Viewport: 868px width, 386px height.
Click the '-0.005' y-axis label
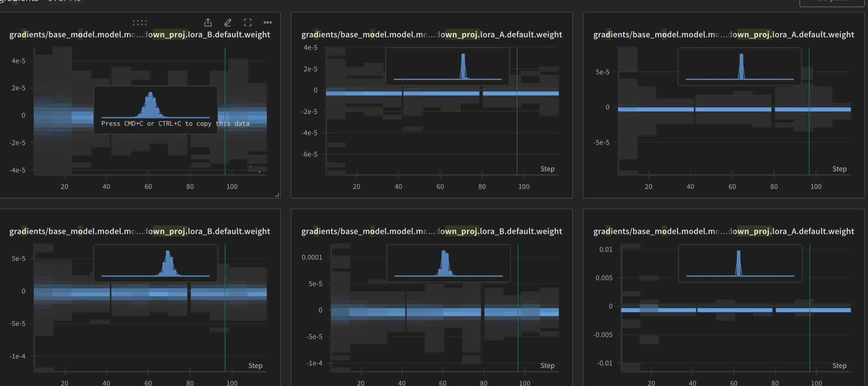[x=603, y=335]
